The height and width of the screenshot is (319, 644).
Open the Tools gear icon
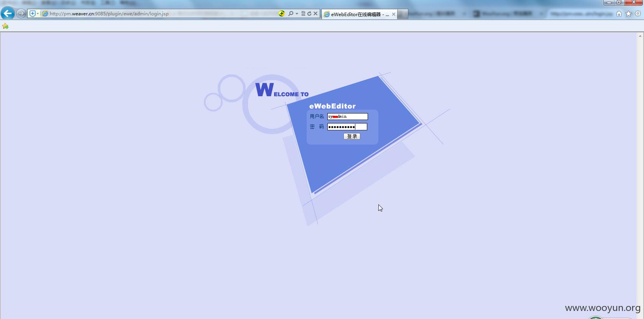click(638, 13)
